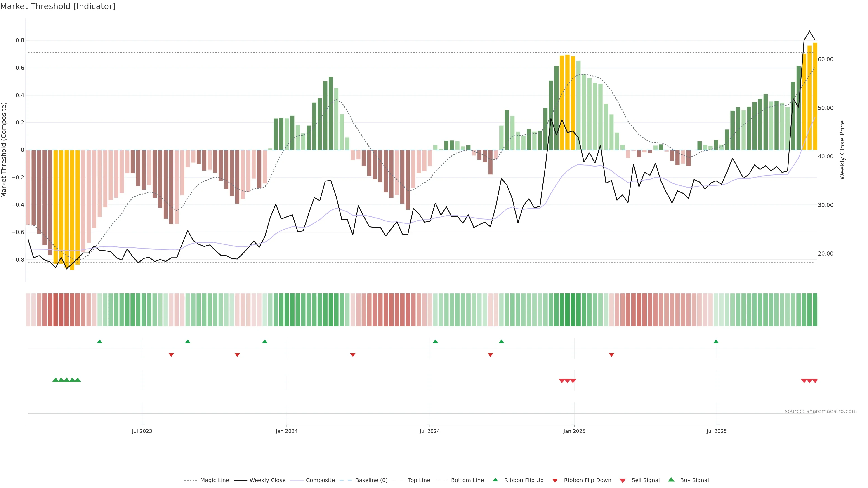Screen dimensions: 868x488
Task: Click the ribbon flip up marker near July 2025
Action: 716,342
